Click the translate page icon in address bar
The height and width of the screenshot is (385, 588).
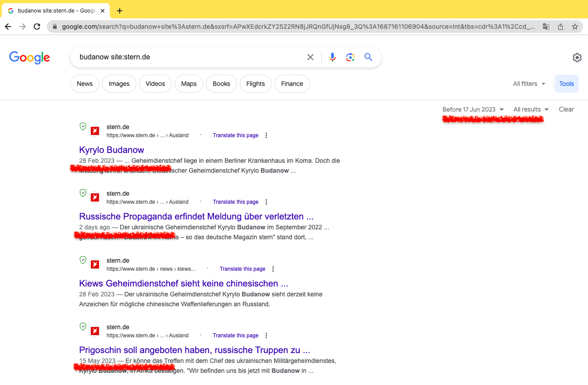[x=546, y=27]
